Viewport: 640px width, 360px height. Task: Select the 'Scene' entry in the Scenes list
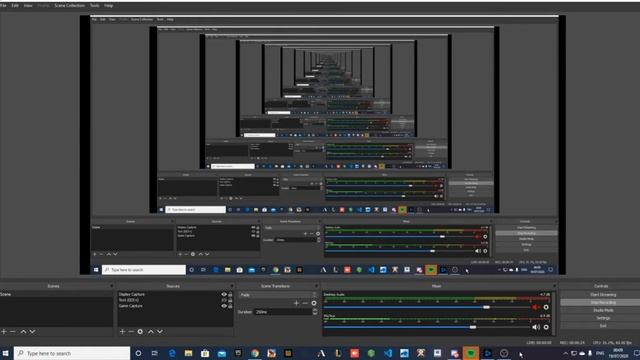click(56, 294)
